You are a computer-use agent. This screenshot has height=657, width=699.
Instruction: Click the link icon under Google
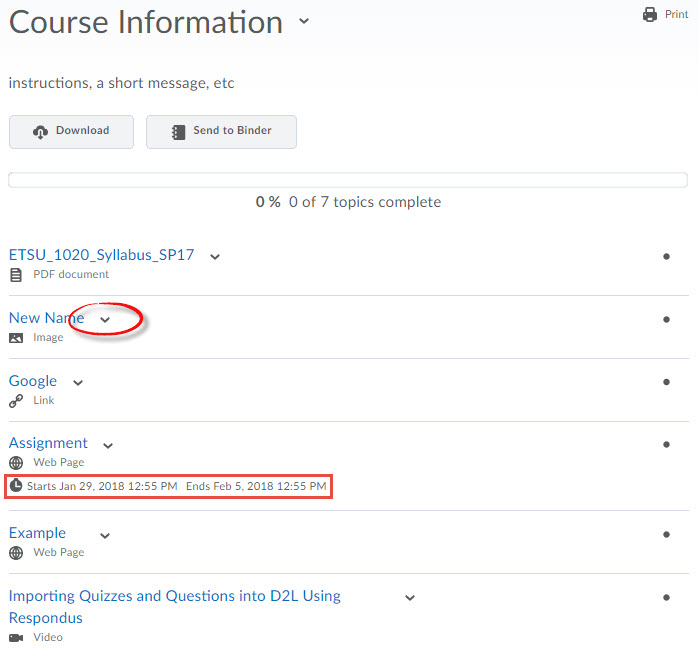click(x=16, y=401)
